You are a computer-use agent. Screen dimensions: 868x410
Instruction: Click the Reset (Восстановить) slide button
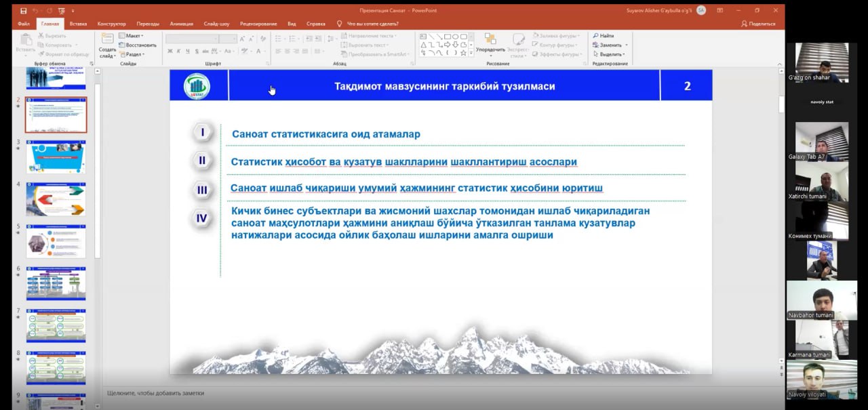coord(138,45)
